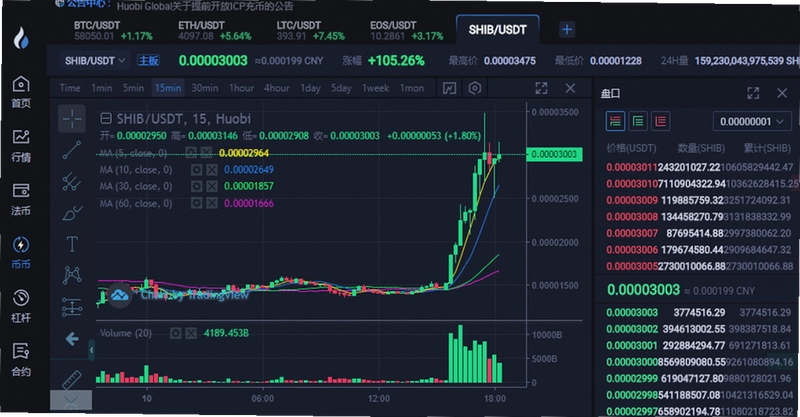This screenshot has width=800, height=417.
Task: Open the 法币 fiat sidebar item
Action: click(x=21, y=200)
